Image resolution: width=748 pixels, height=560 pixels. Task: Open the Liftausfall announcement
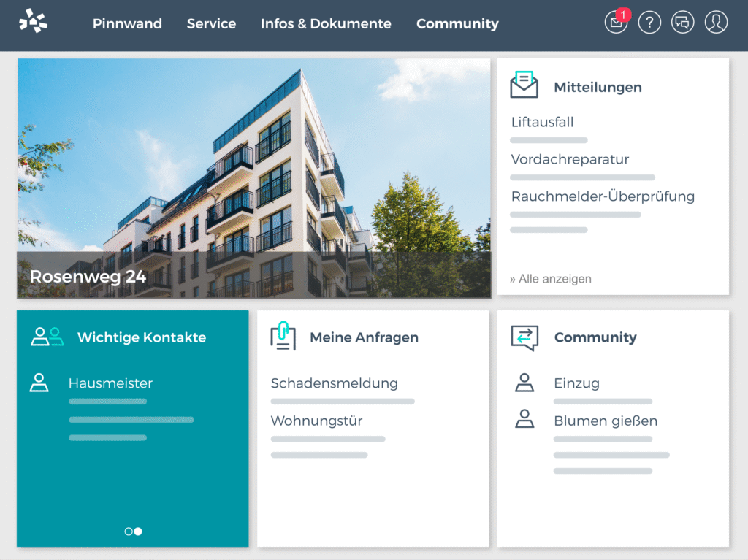click(544, 121)
